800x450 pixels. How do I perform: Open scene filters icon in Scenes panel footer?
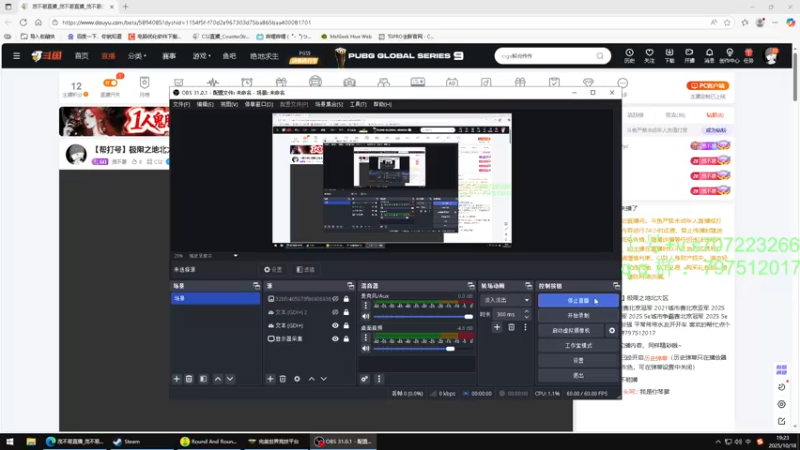point(203,379)
